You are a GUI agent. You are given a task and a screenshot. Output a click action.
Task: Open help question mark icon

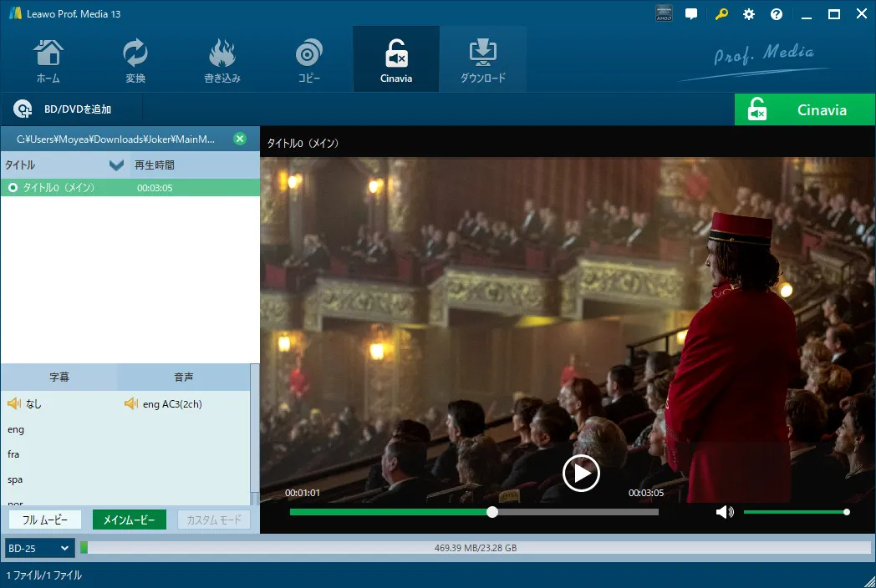(x=777, y=14)
